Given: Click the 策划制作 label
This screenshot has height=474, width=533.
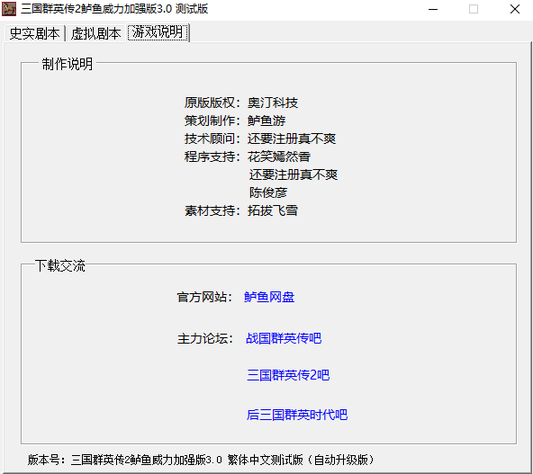Looking at the screenshot, I should [212, 120].
